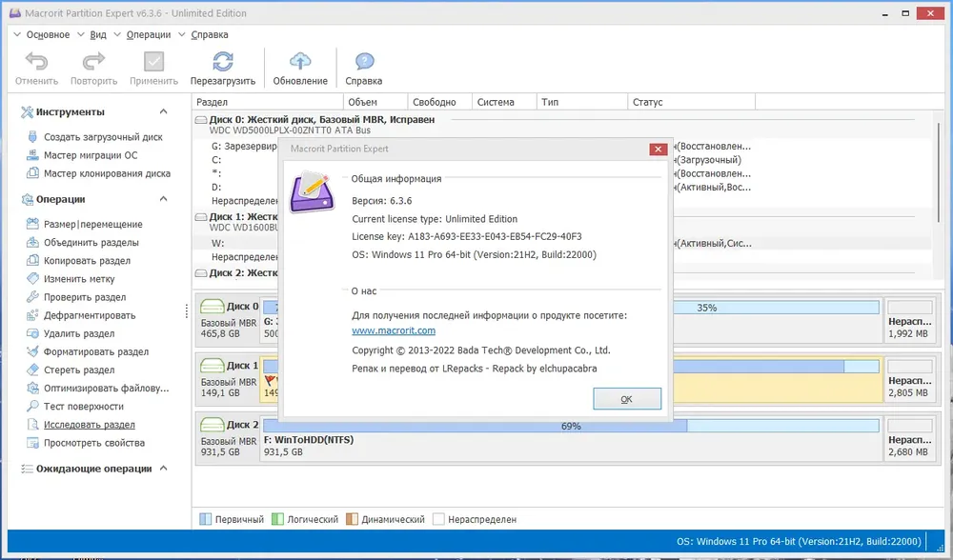Sort by the Система column header
This screenshot has height=560, width=953.
(x=504, y=102)
